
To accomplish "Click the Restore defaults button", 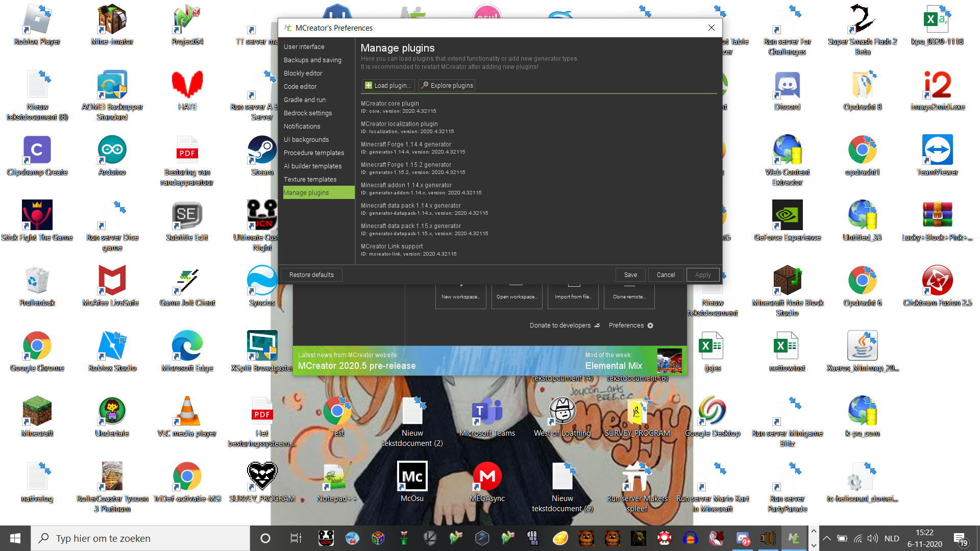I will (311, 274).
